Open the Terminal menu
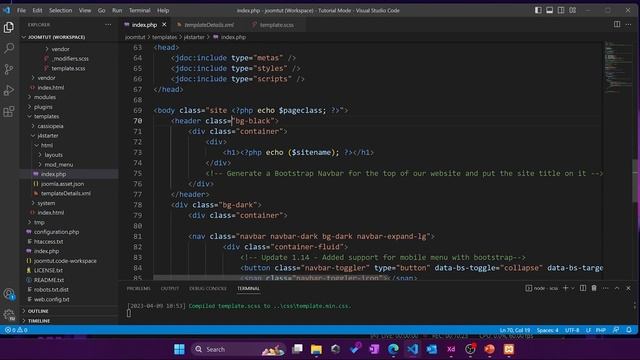 point(140,10)
